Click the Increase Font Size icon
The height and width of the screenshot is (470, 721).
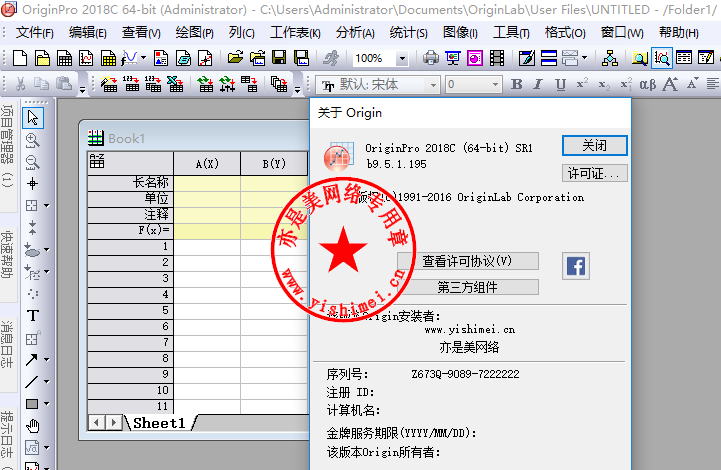pyautogui.click(x=670, y=84)
